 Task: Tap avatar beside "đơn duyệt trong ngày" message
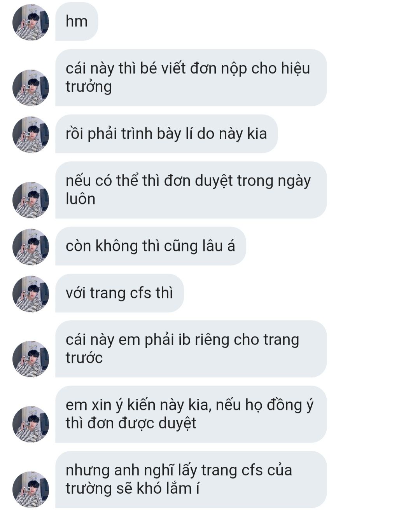31,200
